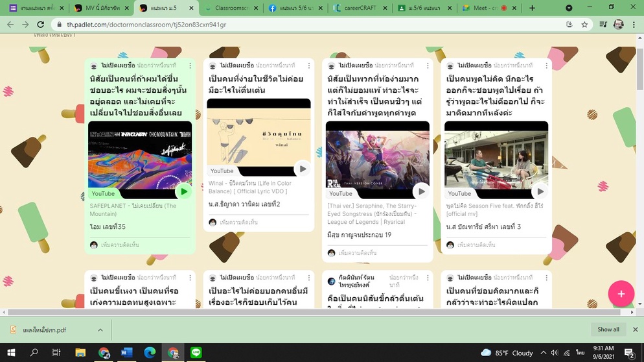644x362 pixels.
Task: Open File Explorer from taskbar
Action: [80, 352]
